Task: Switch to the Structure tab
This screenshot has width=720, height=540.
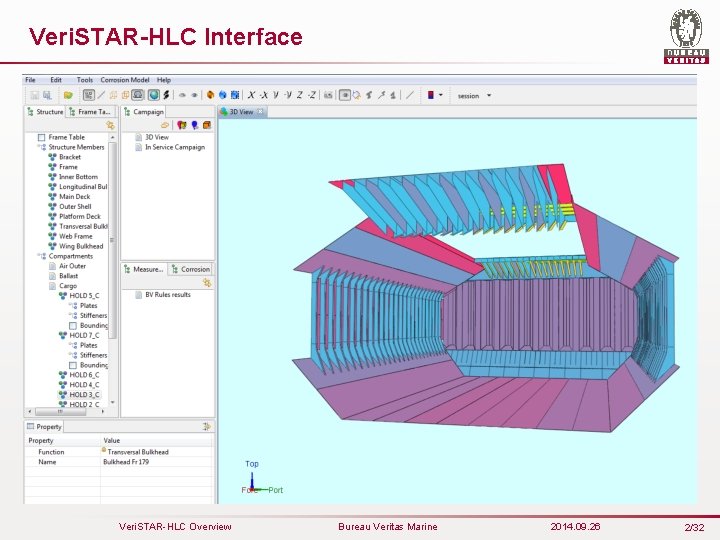Action: pos(45,112)
